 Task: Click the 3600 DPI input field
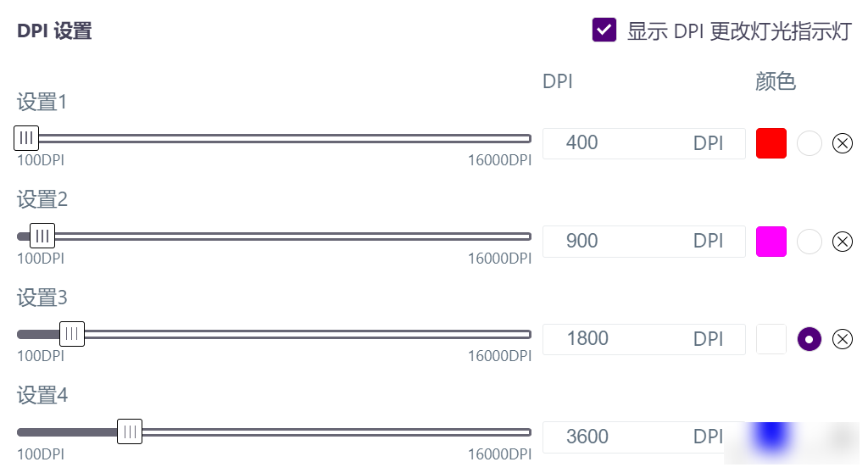[x=644, y=437]
